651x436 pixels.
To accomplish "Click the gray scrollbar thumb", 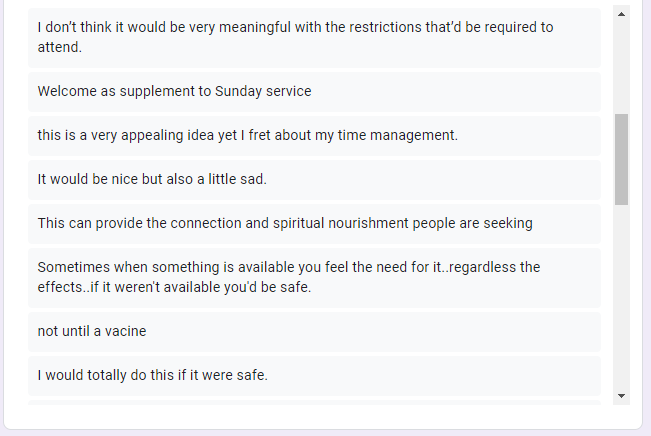I will pyautogui.click(x=622, y=159).
